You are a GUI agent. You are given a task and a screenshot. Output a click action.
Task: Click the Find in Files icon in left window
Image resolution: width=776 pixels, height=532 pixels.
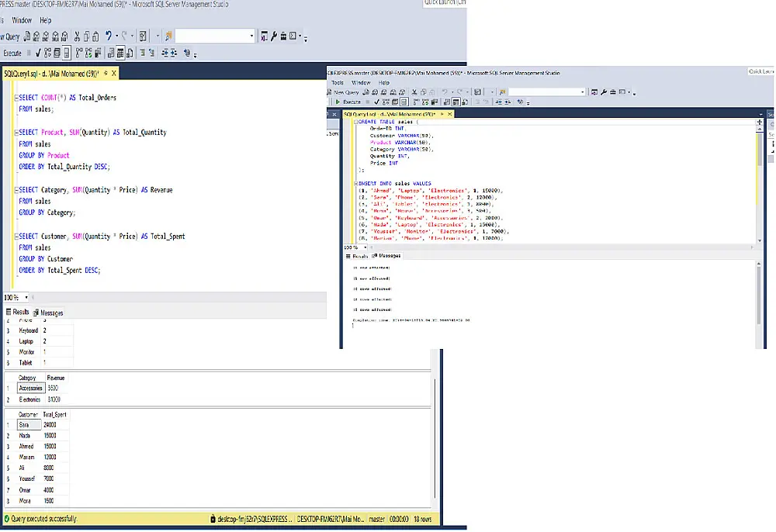168,36
